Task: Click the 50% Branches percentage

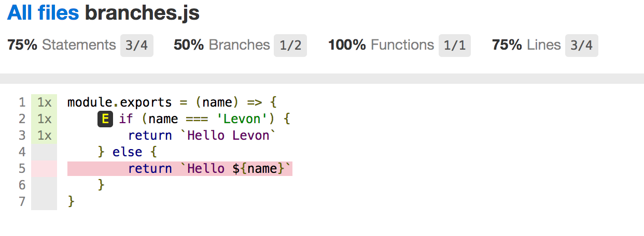Action: pyautogui.click(x=189, y=45)
